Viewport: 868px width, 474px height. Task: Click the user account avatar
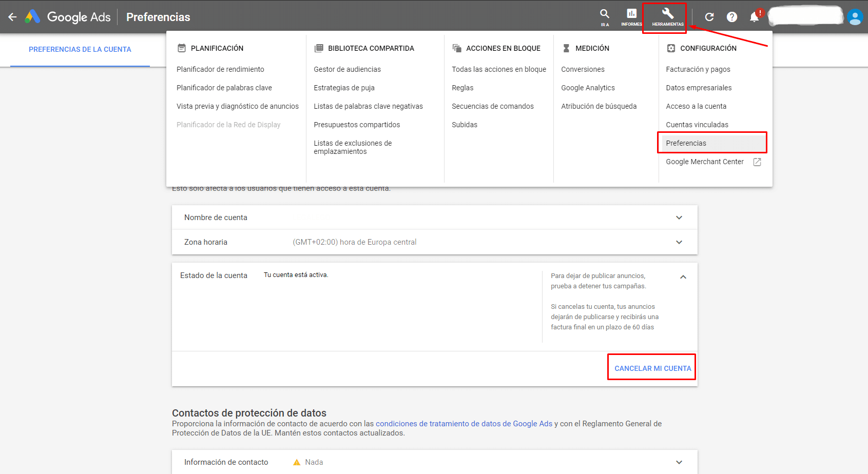coord(855,17)
